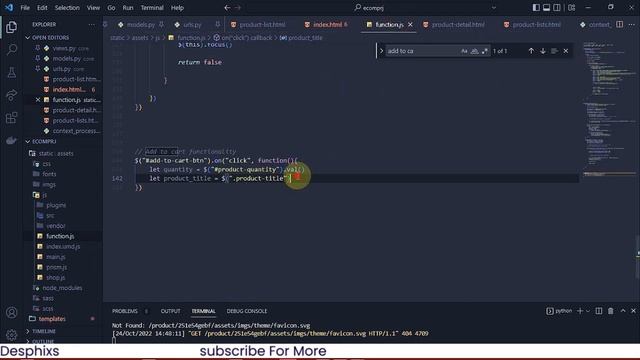Screen dimensions: 640x360
Task: Open the File menu
Action: click(x=25, y=8)
